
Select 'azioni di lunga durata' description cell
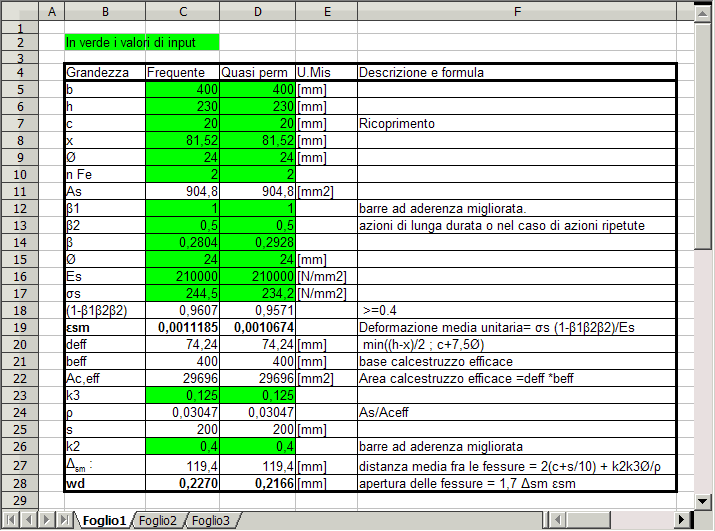tap(517, 225)
